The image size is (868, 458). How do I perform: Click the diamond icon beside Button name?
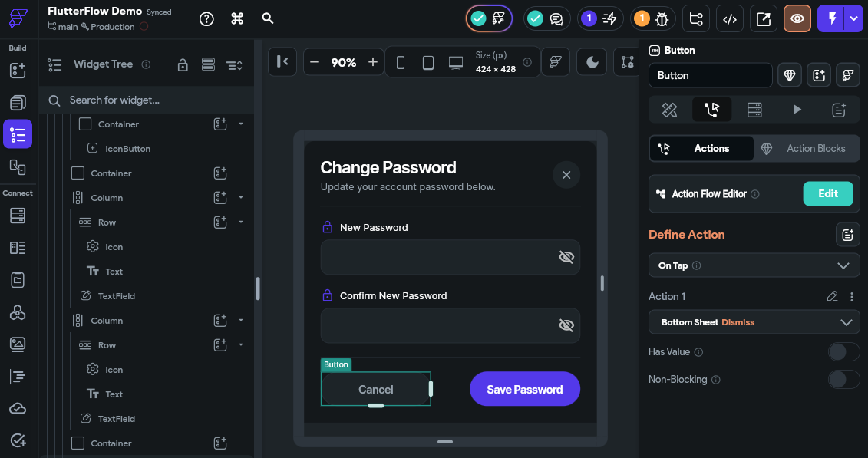(790, 75)
